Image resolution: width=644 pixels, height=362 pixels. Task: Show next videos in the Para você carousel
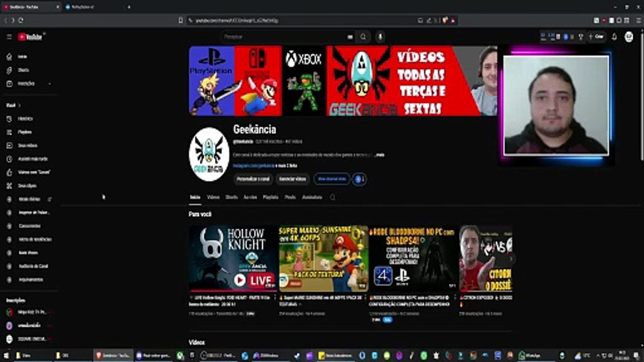[512, 258]
